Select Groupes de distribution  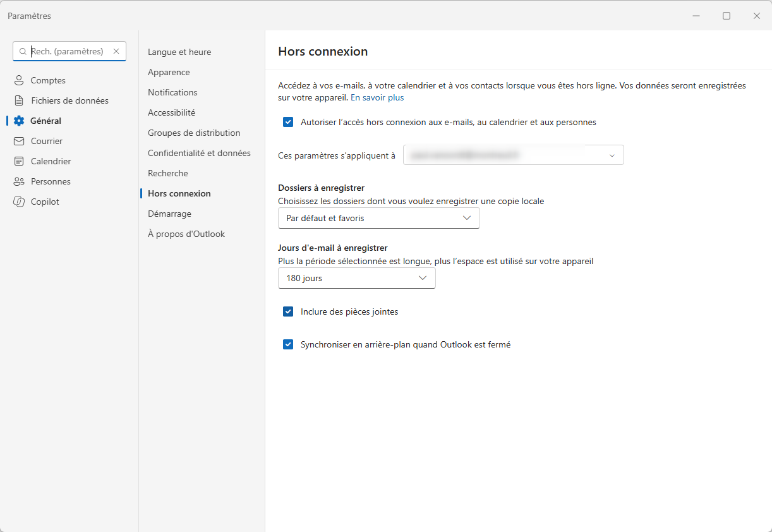(194, 133)
